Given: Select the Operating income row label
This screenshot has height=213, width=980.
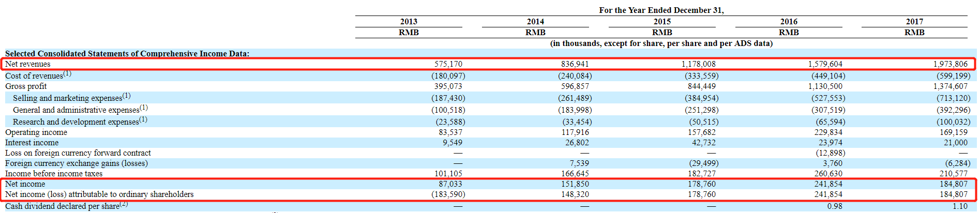Looking at the screenshot, I should 36,132.
